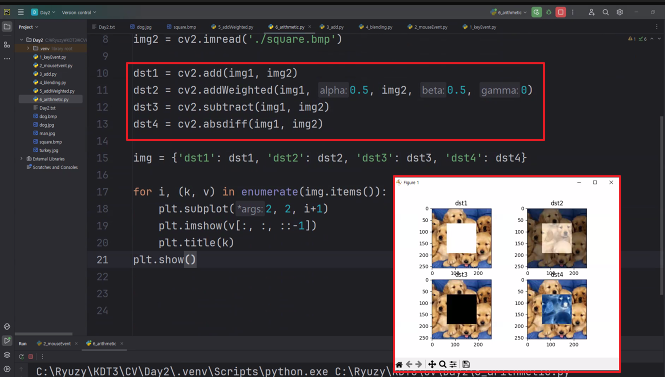Screen dimensions: 665x377
Task: Open dog.bmp in project tree
Action: [x=45, y=116]
